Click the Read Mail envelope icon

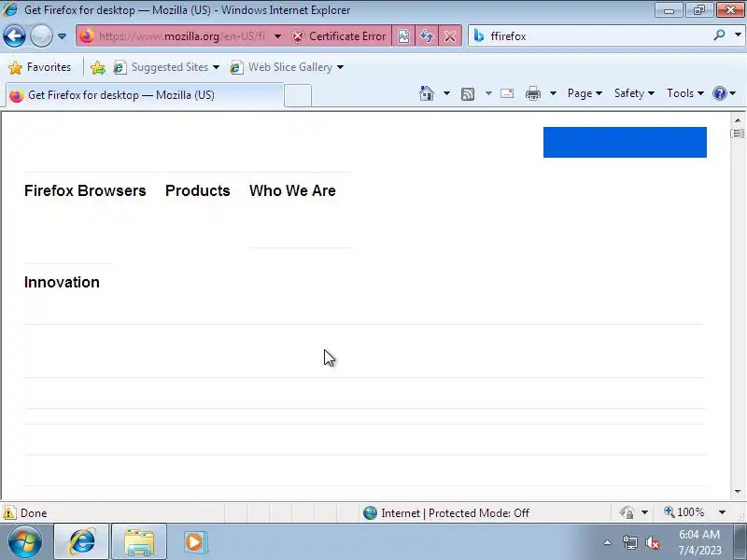[x=507, y=93]
